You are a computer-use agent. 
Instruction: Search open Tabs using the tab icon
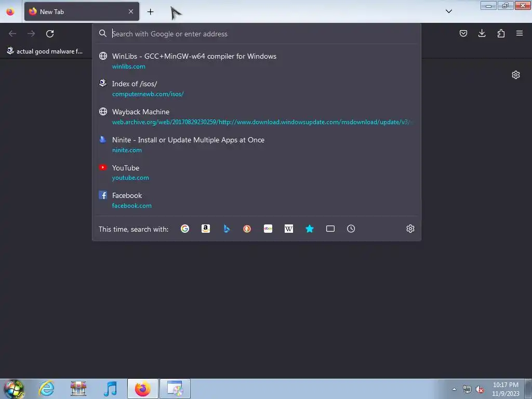tap(330, 229)
